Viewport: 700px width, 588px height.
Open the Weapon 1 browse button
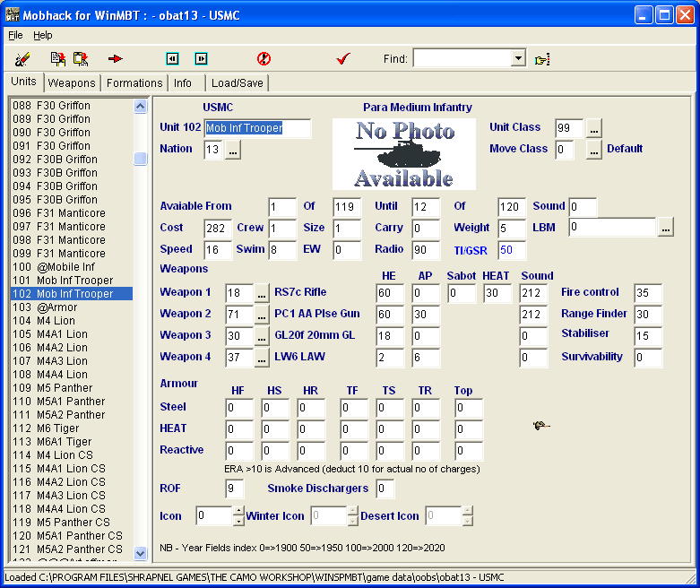tap(261, 293)
